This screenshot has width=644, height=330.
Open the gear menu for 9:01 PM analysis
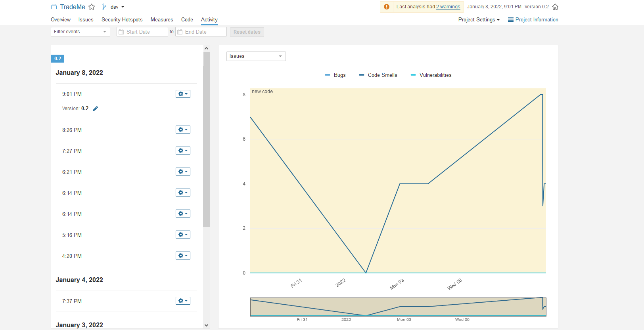183,94
